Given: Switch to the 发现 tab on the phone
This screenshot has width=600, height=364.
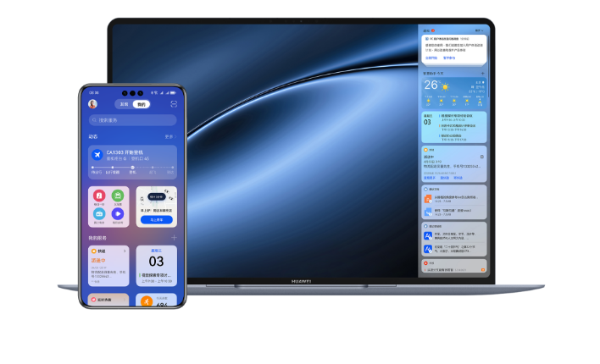Looking at the screenshot, I should point(124,104).
